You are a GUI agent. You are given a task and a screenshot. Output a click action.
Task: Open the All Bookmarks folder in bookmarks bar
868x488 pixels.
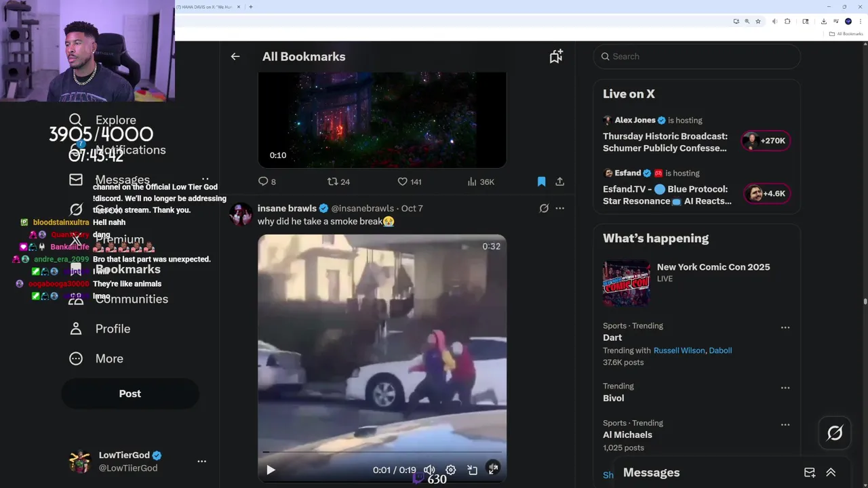click(x=846, y=34)
